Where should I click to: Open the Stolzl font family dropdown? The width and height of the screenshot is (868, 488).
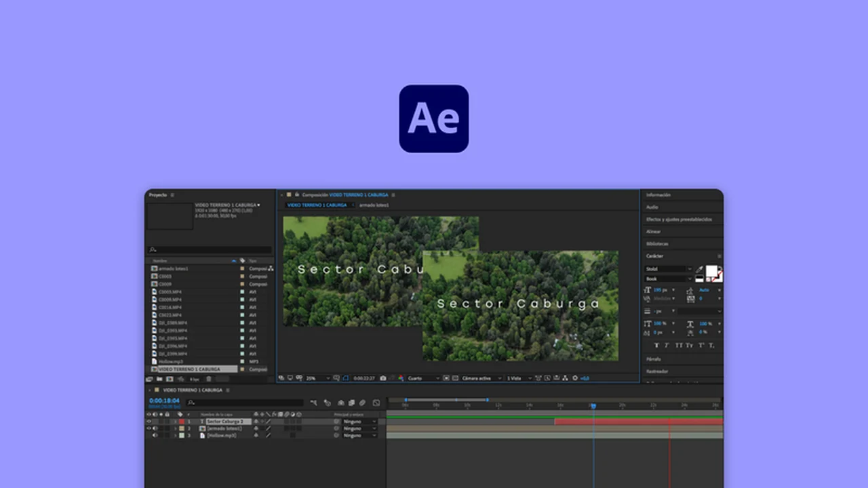coord(669,269)
